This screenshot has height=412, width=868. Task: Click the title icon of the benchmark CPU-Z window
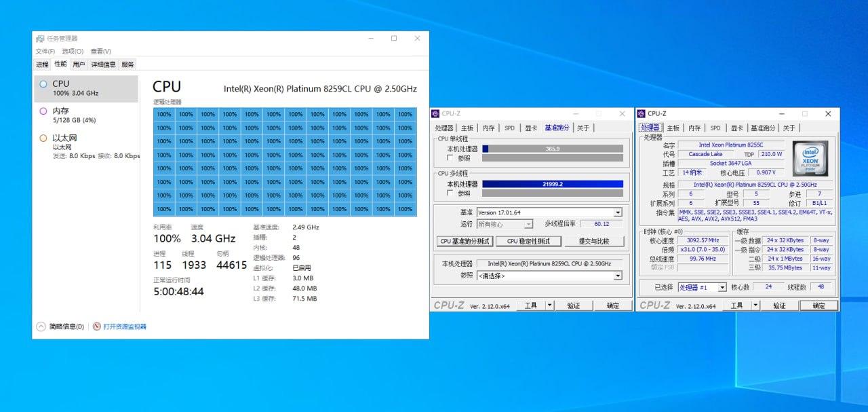tap(436, 113)
